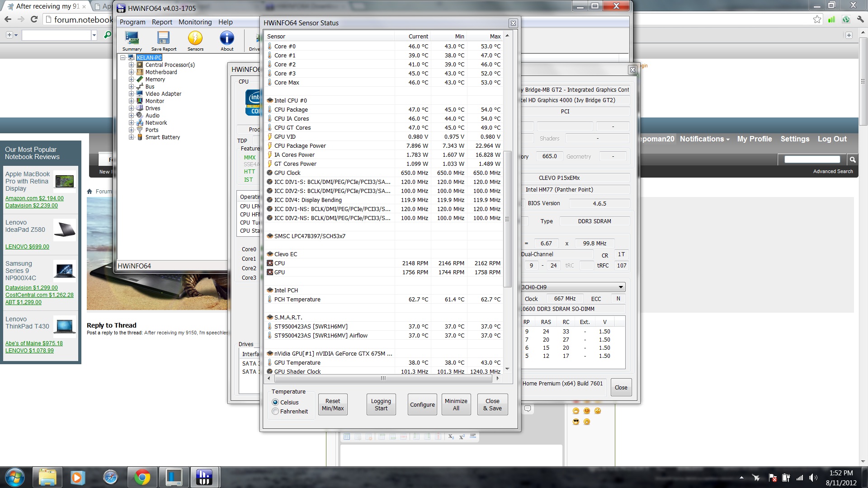Click the PCH Temperature thermometer icon
This screenshot has width=868, height=488.
tap(270, 299)
